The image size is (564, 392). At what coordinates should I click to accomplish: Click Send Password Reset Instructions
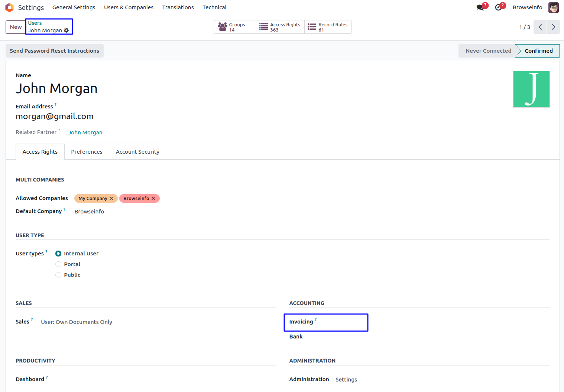[x=54, y=51]
